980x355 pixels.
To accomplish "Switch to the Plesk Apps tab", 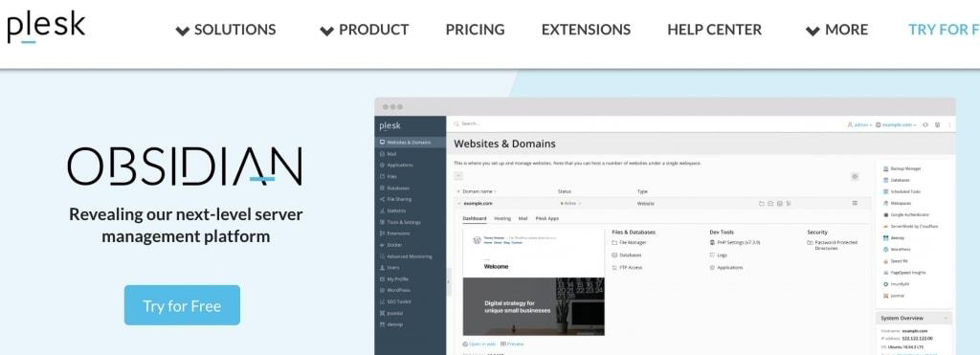I will 547,219.
